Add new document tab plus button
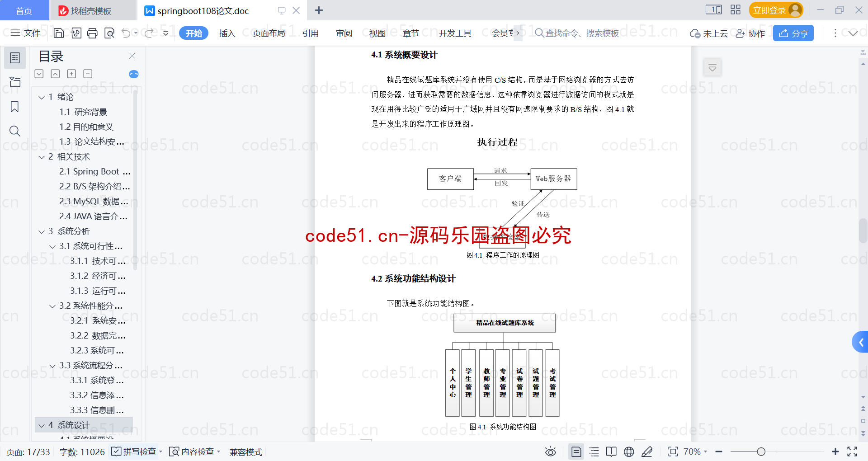This screenshot has width=868, height=461. (x=319, y=10)
